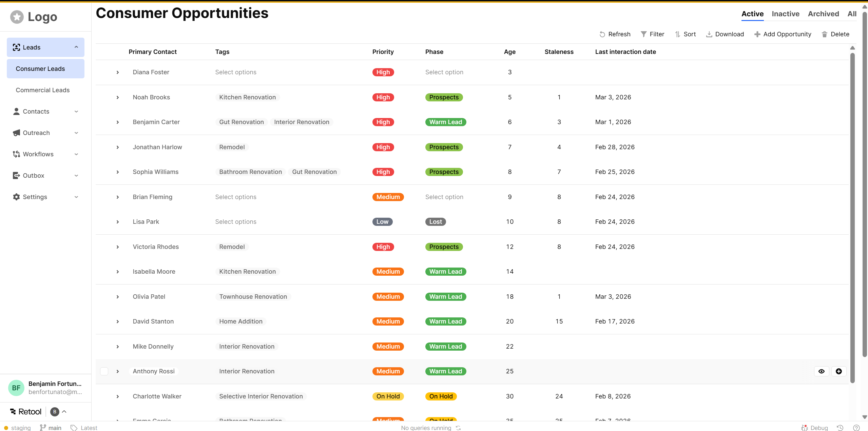Expand the Noah Brooks row
The width and height of the screenshot is (868, 431).
coord(118,97)
